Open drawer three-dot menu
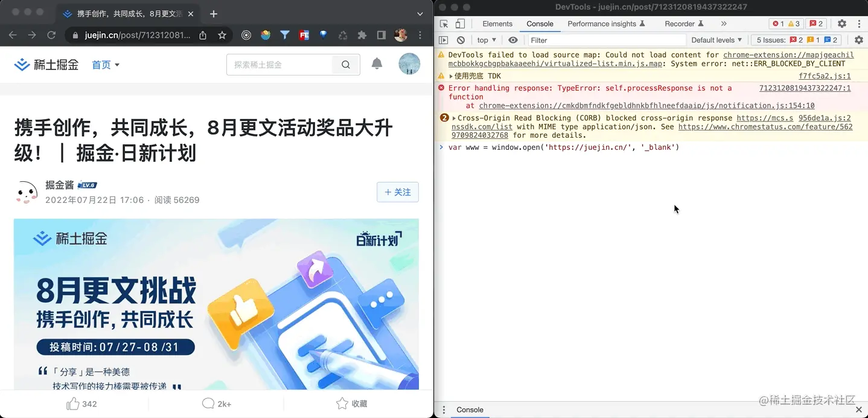868x418 pixels. (x=444, y=410)
